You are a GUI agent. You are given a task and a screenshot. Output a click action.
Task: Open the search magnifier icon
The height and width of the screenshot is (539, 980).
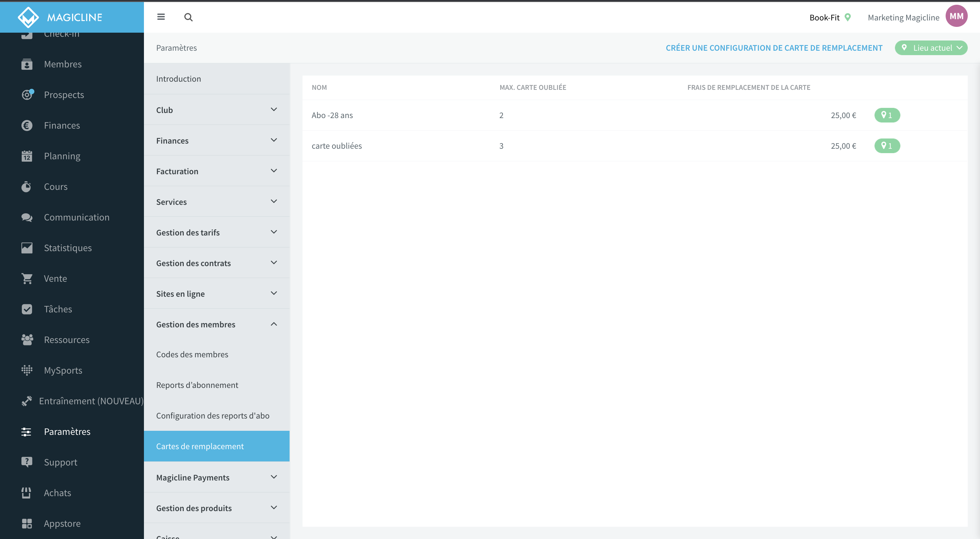tap(188, 17)
